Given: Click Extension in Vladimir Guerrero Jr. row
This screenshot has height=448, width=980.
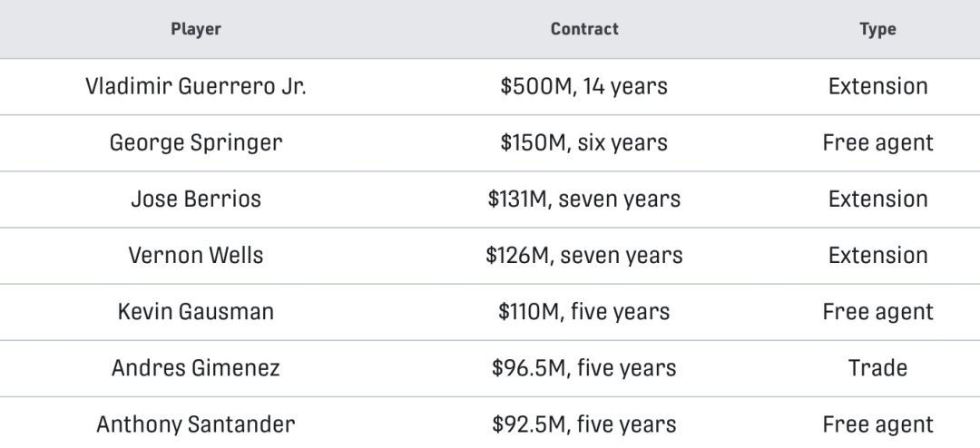Looking at the screenshot, I should [x=877, y=86].
